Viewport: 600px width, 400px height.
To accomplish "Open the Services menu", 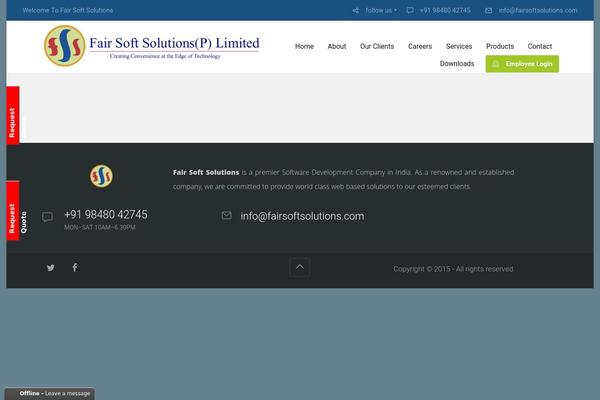I will click(x=459, y=46).
